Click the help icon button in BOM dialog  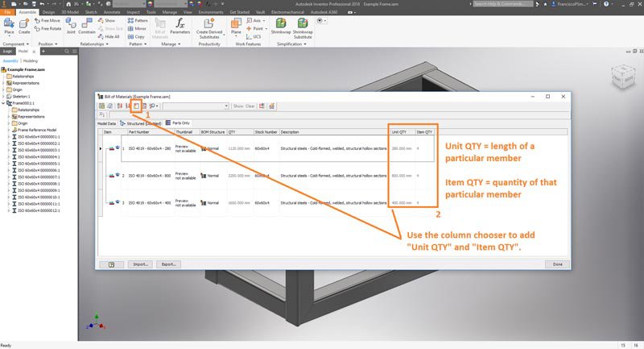point(111,264)
